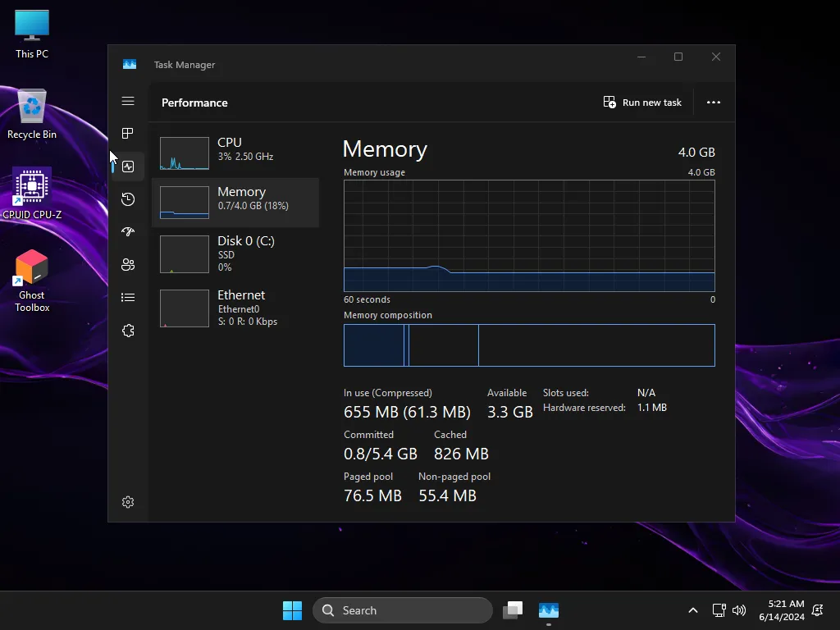Screen dimensions: 840x630
Task: Open the volume control in the tray
Action: coord(739,610)
